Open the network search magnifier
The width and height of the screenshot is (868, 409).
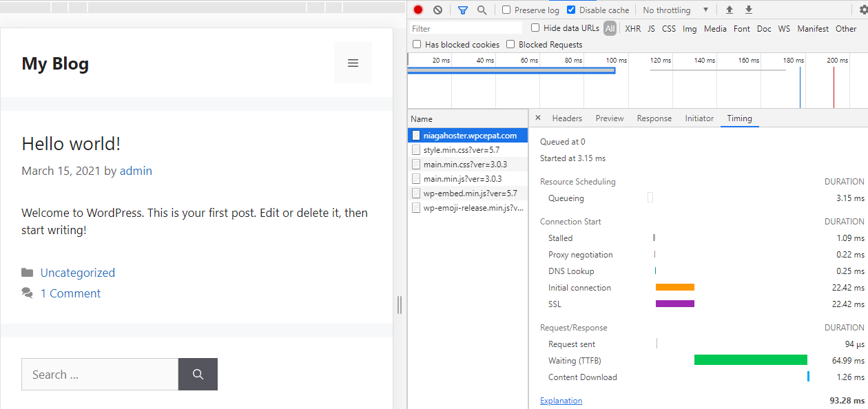[482, 10]
